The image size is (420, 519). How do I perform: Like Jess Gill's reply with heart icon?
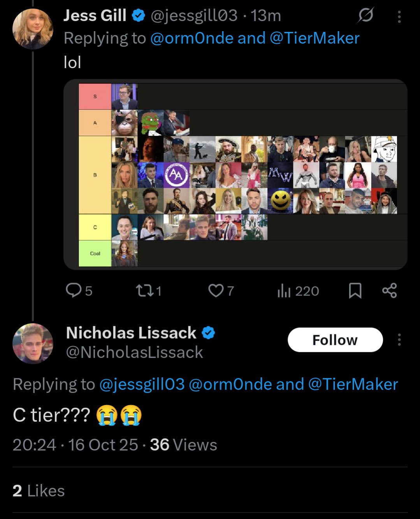(x=216, y=290)
